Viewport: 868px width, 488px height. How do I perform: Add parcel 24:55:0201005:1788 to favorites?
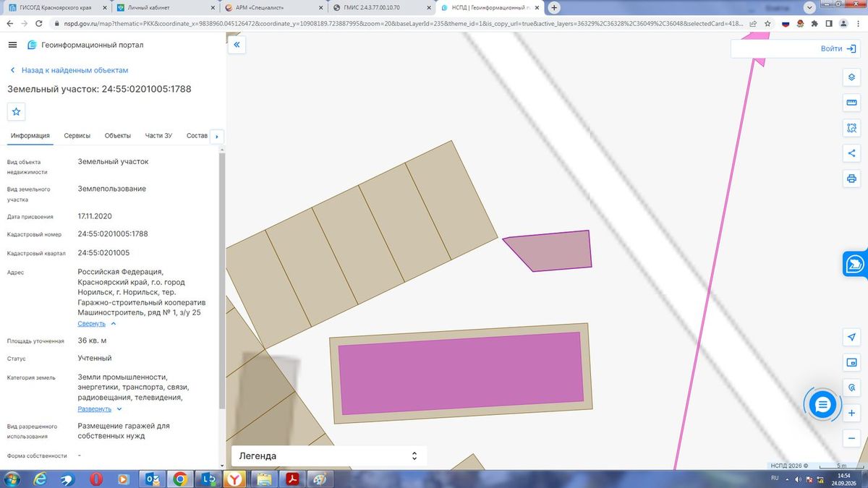pos(17,112)
